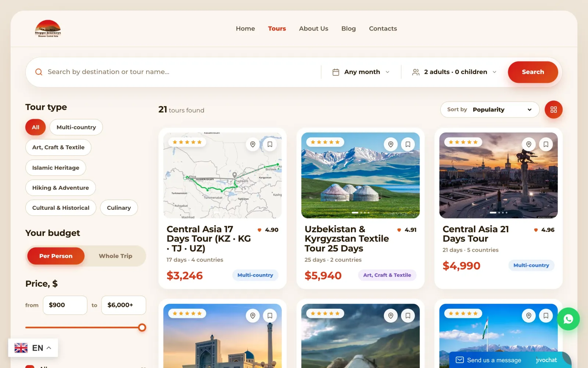Bookmark the mountain valley tour card

(x=408, y=315)
